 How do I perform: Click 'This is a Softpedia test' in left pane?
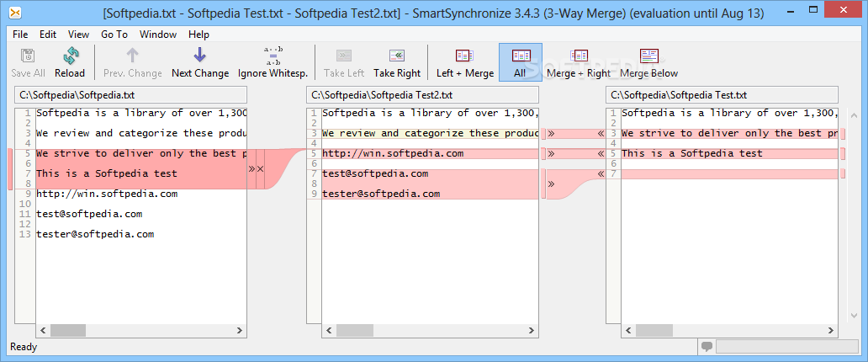pyautogui.click(x=106, y=173)
